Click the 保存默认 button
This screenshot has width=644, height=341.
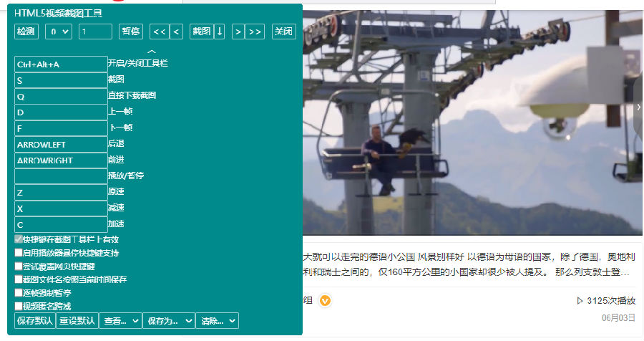[35, 321]
